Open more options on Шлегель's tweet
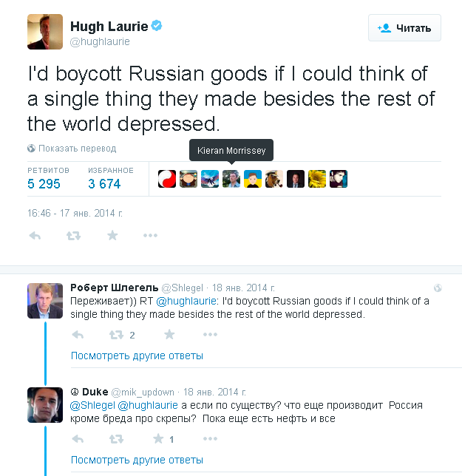This screenshot has height=476, width=462. (x=209, y=335)
